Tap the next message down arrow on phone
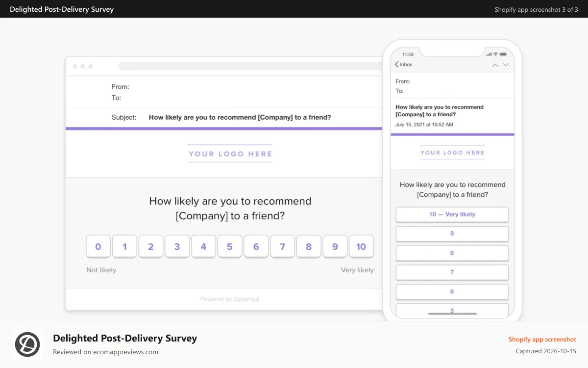 [x=506, y=65]
